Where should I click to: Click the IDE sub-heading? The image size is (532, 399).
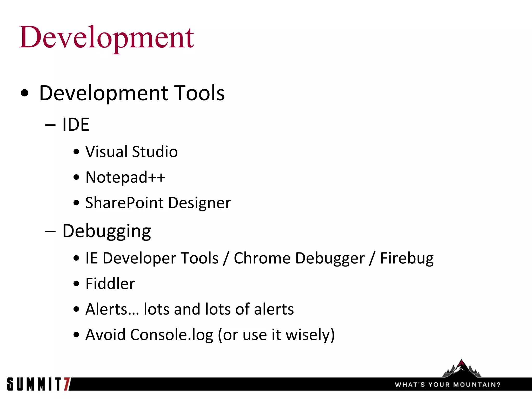(76, 124)
